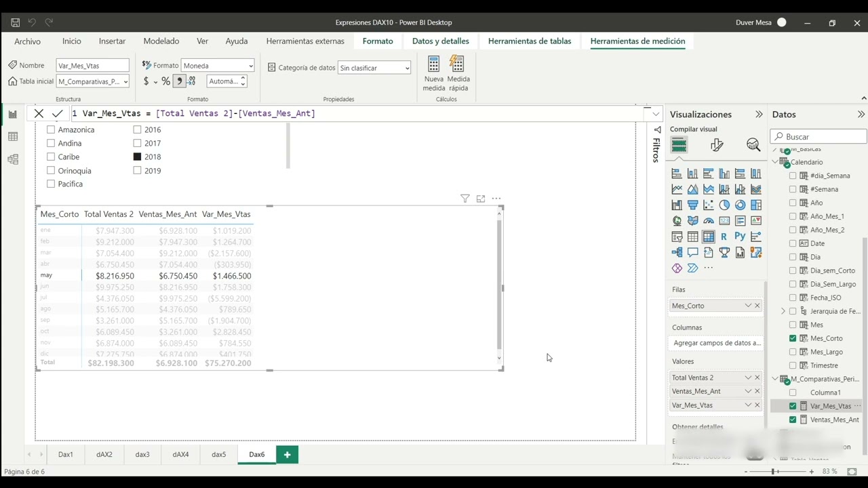Check the 2019 year checkbox
868x488 pixels.
point(137,171)
